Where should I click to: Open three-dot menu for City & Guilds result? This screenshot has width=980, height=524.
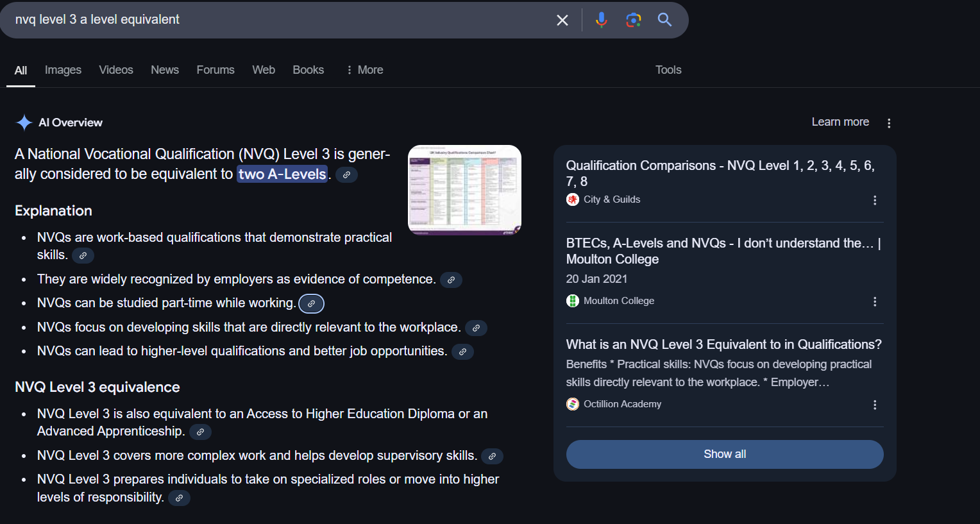pos(875,200)
